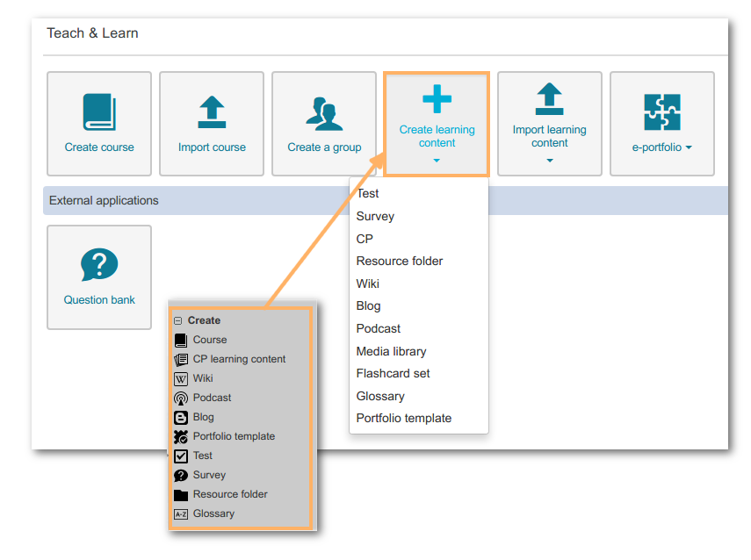The image size is (751, 560).
Task: Select Test from the dropdown menu
Action: pos(367,193)
